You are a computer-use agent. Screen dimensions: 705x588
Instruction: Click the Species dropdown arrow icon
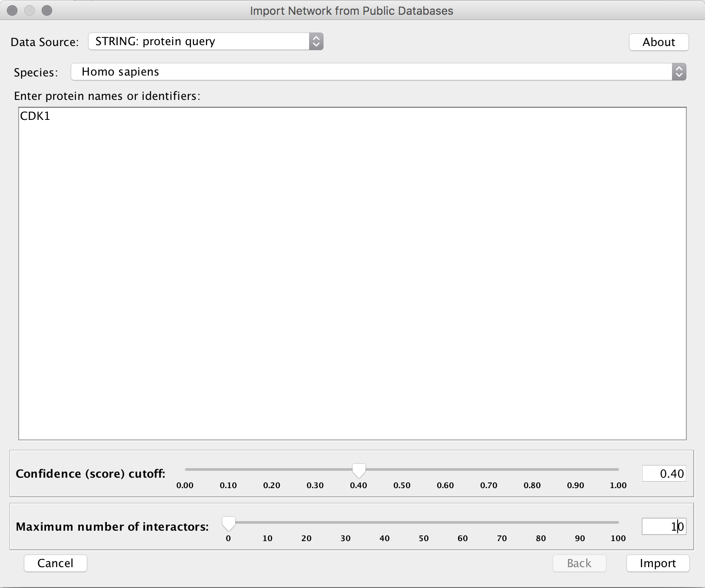pyautogui.click(x=679, y=72)
